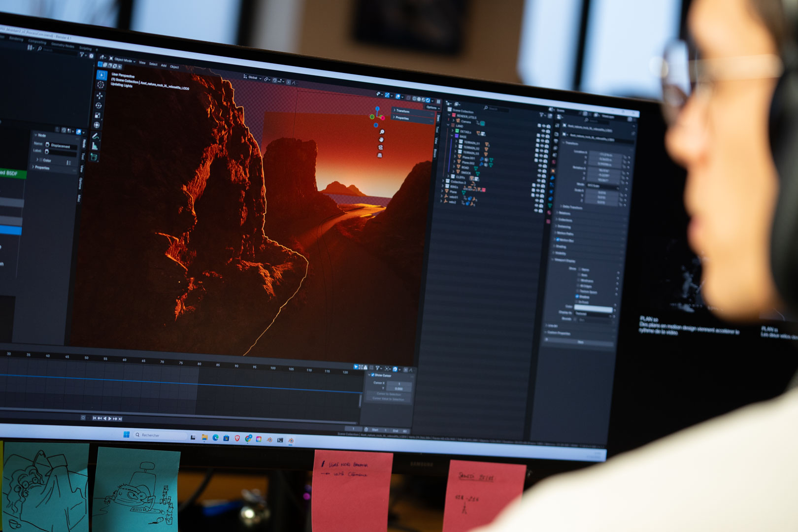Click Cursor to Selection button in timeline
This screenshot has width=798, height=532.
pyautogui.click(x=389, y=394)
